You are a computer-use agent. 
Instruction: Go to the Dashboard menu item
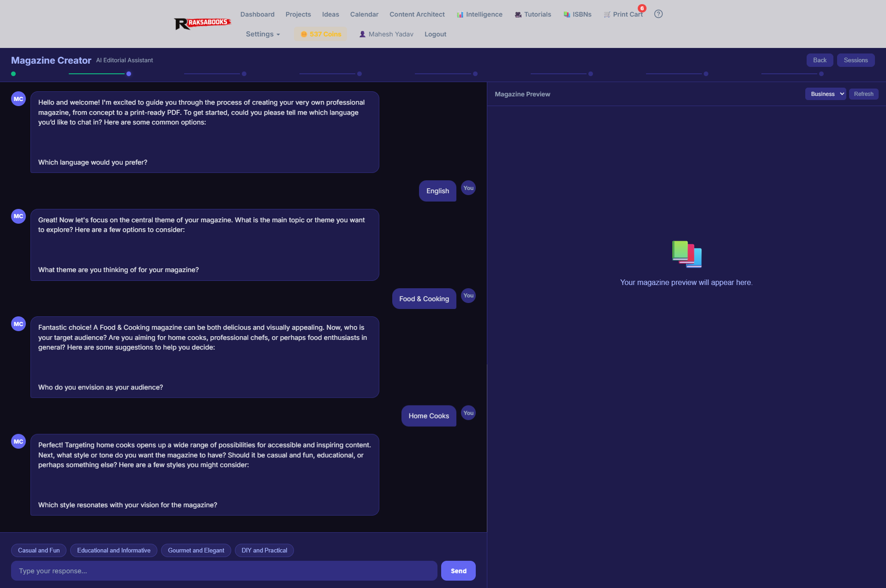[x=257, y=14]
